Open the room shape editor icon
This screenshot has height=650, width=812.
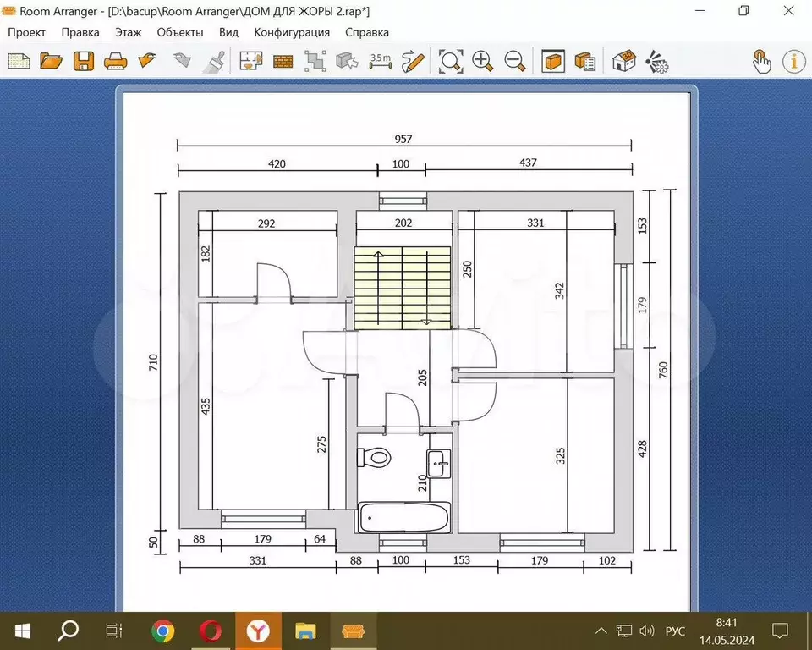coord(251,61)
